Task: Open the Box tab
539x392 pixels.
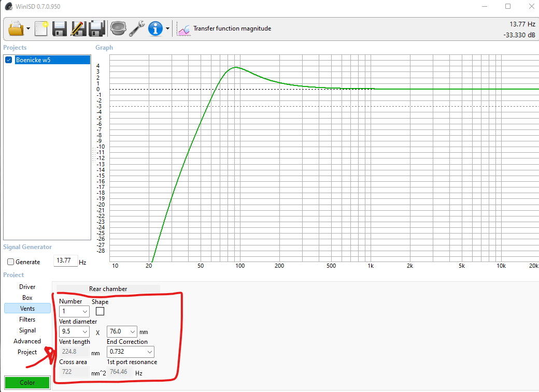Action: click(x=27, y=298)
